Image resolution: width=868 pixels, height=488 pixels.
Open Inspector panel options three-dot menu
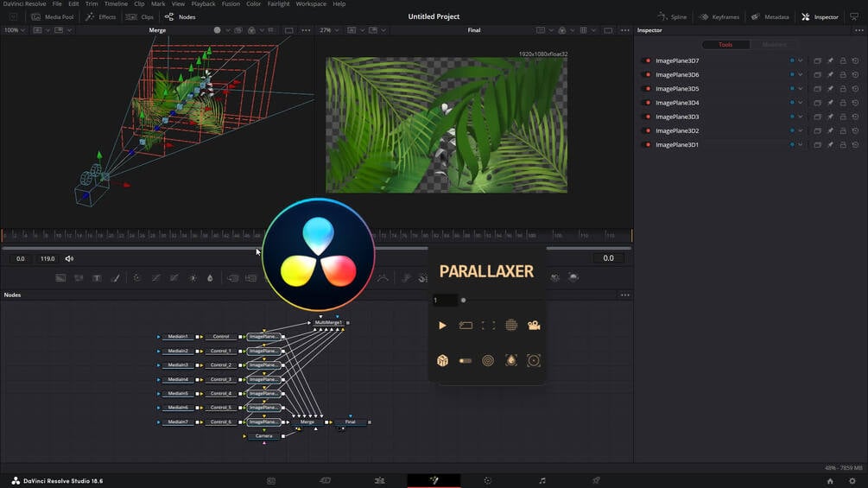(858, 30)
